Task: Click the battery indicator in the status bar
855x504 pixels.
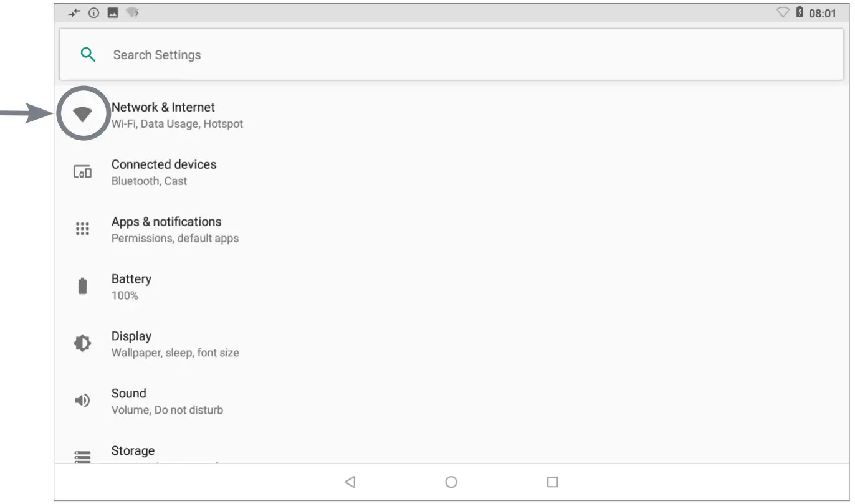Action: point(801,11)
